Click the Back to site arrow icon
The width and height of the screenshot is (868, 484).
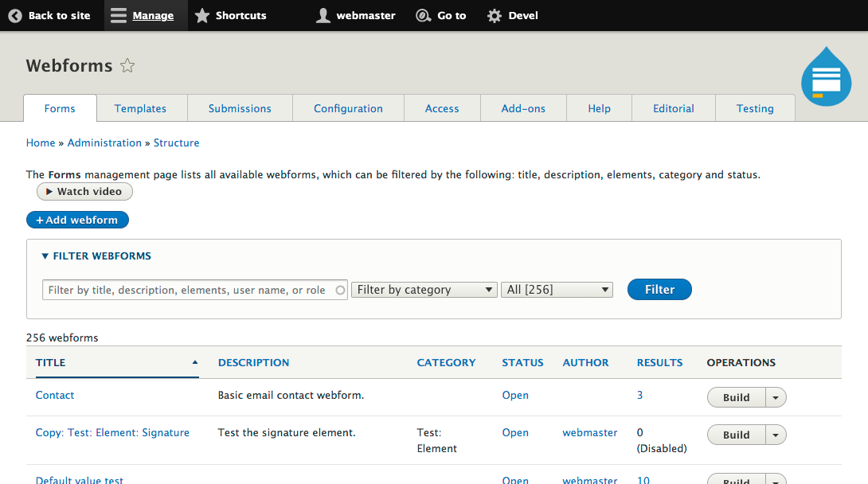tap(14, 14)
